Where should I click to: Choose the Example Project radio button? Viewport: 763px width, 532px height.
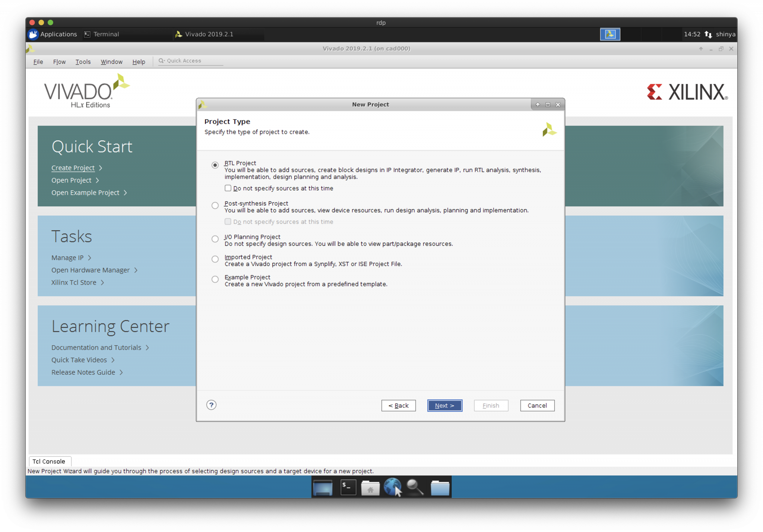point(215,279)
